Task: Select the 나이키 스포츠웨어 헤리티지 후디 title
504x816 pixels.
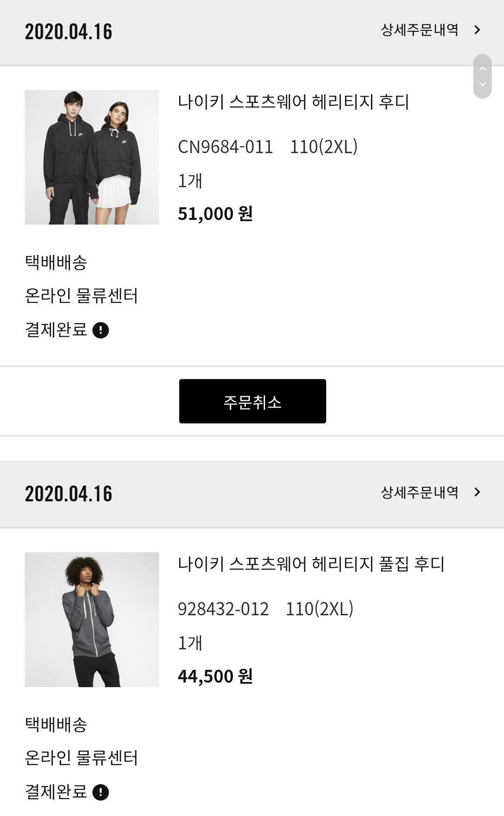Action: click(x=293, y=102)
